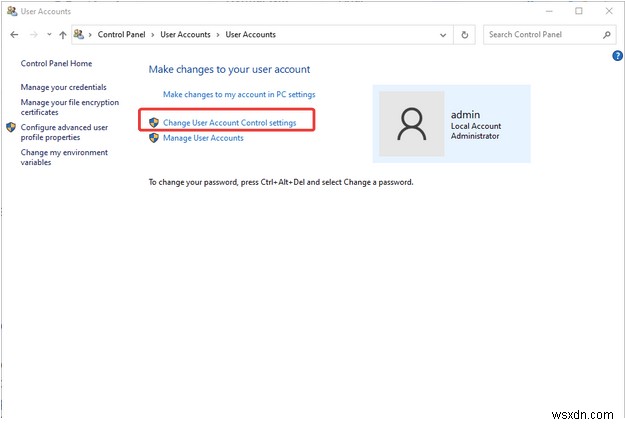Click the admin account avatar picture
Viewport: 625px width, 425px height.
(x=411, y=124)
